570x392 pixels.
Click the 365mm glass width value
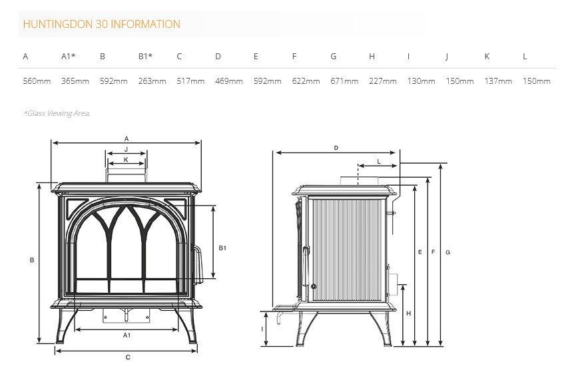pyautogui.click(x=75, y=81)
